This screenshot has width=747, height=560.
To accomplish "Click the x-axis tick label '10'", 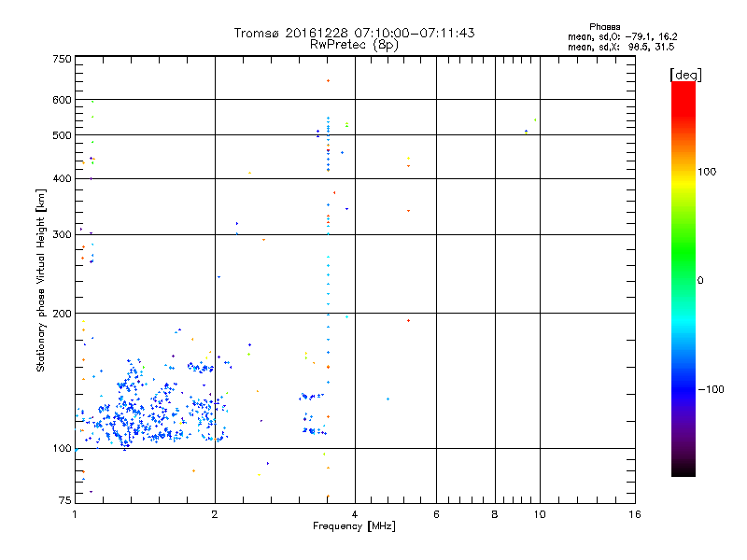I will (x=540, y=514).
